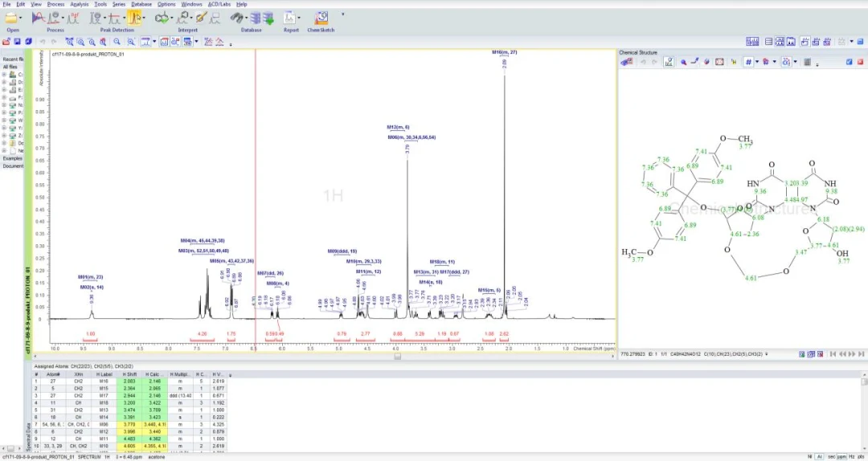Expand dropdown beside highlighted peak tool

pos(143,18)
